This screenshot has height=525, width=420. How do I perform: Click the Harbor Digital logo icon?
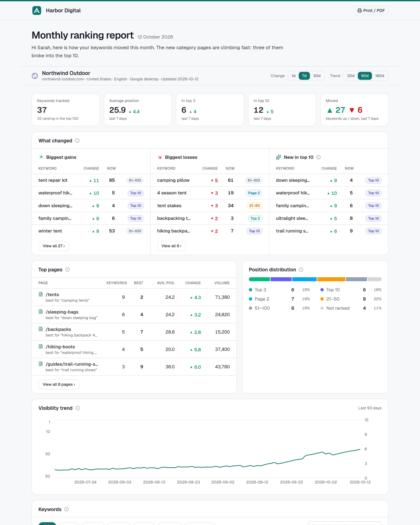coord(37,10)
